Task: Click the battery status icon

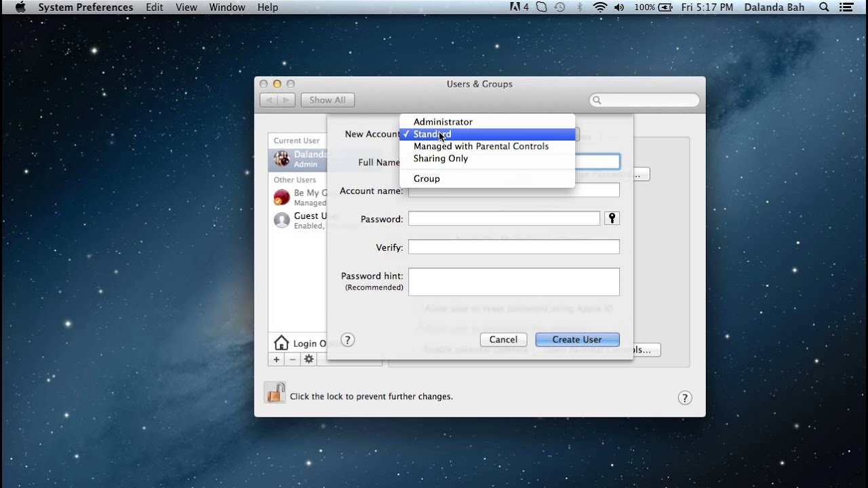Action: pyautogui.click(x=665, y=7)
